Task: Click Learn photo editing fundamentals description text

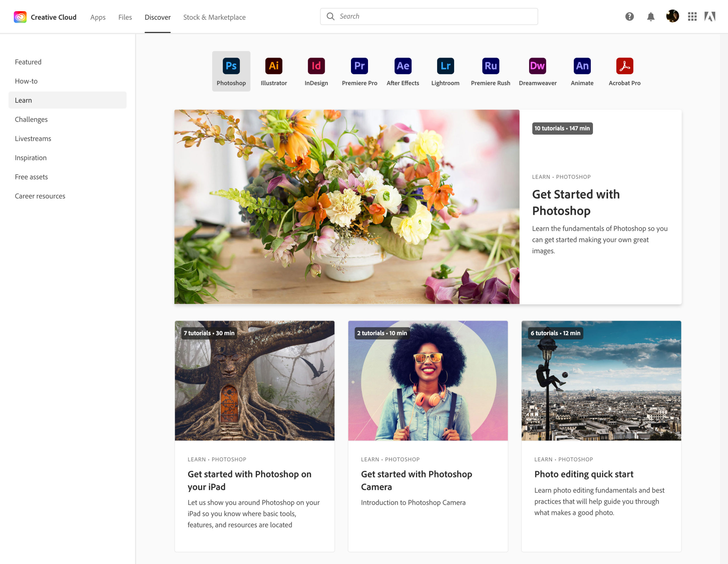Action: pos(599,501)
